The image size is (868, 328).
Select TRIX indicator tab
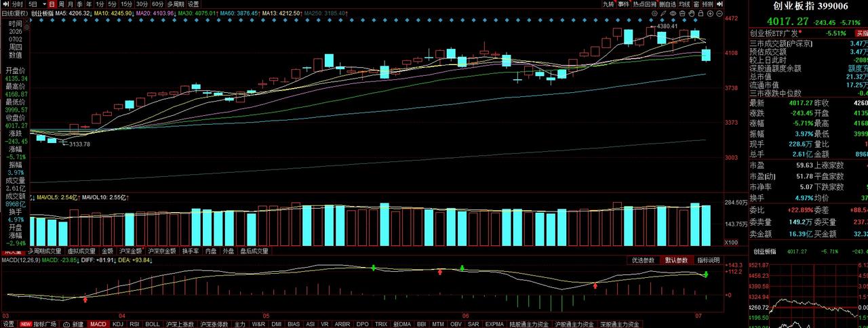[381, 324]
